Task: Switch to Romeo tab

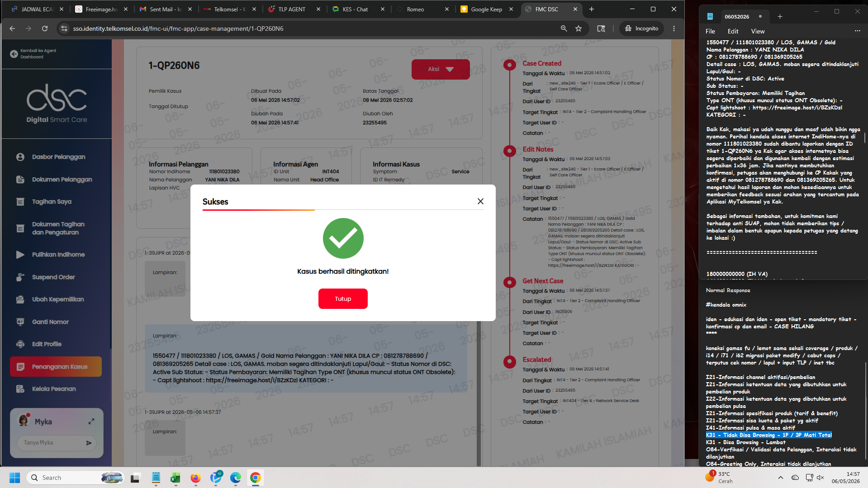Action: pos(422,9)
